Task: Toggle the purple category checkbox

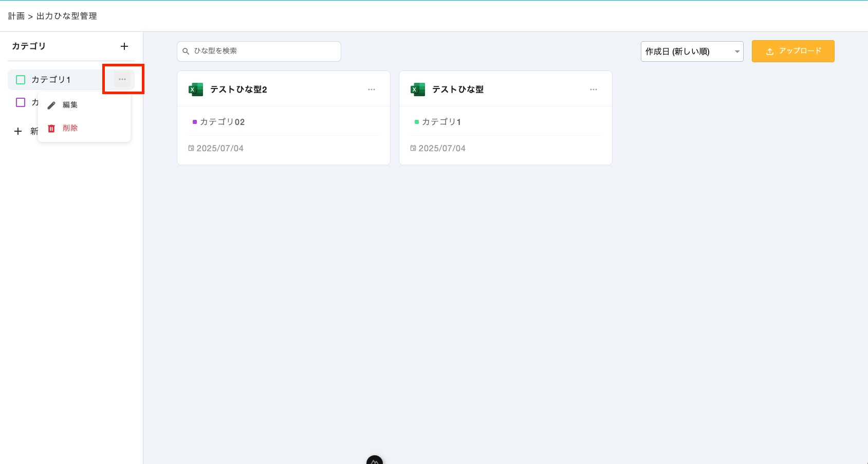Action: 21,102
